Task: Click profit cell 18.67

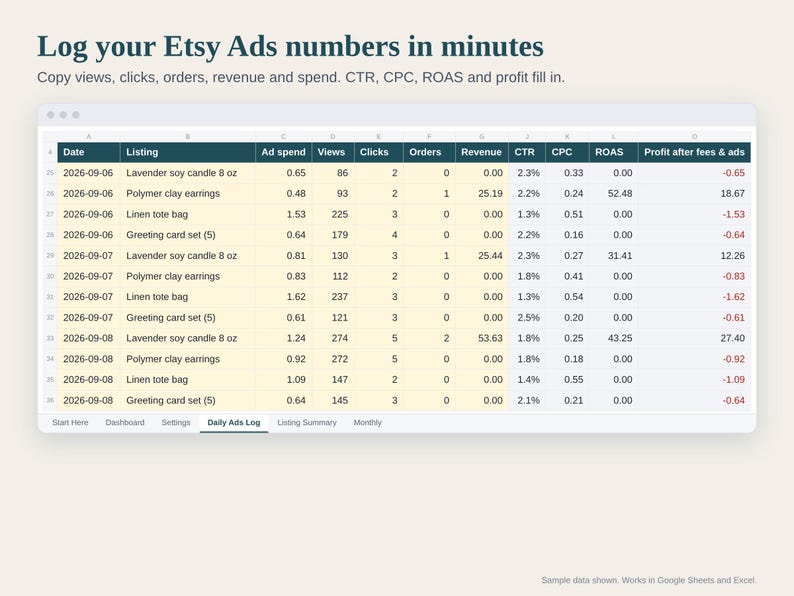Action: click(x=694, y=193)
